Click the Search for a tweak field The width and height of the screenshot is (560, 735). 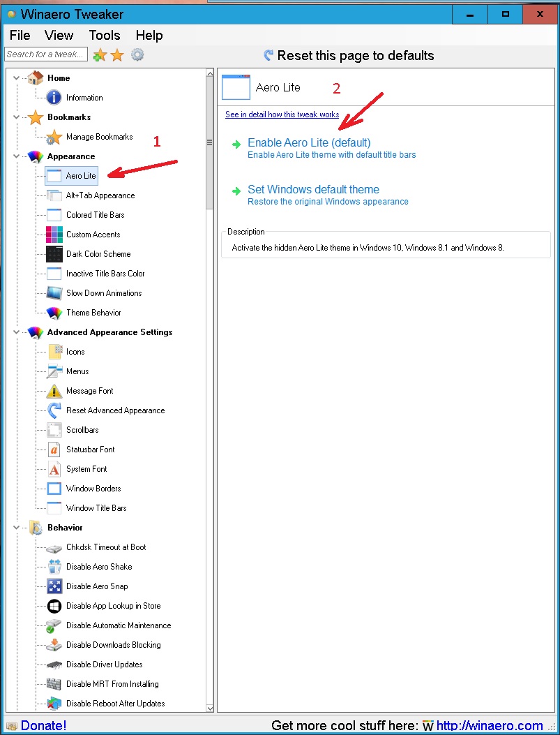(46, 54)
